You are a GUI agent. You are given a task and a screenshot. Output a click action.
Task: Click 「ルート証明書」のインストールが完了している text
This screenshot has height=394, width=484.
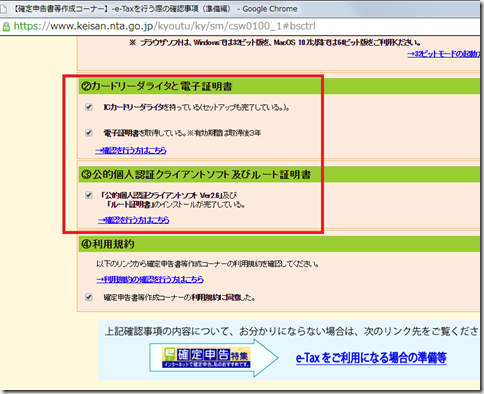point(175,205)
